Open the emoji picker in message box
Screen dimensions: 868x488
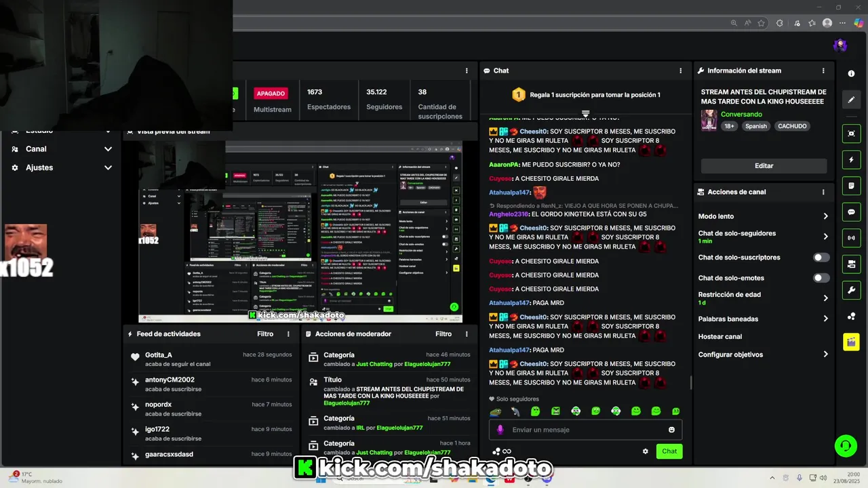click(672, 430)
